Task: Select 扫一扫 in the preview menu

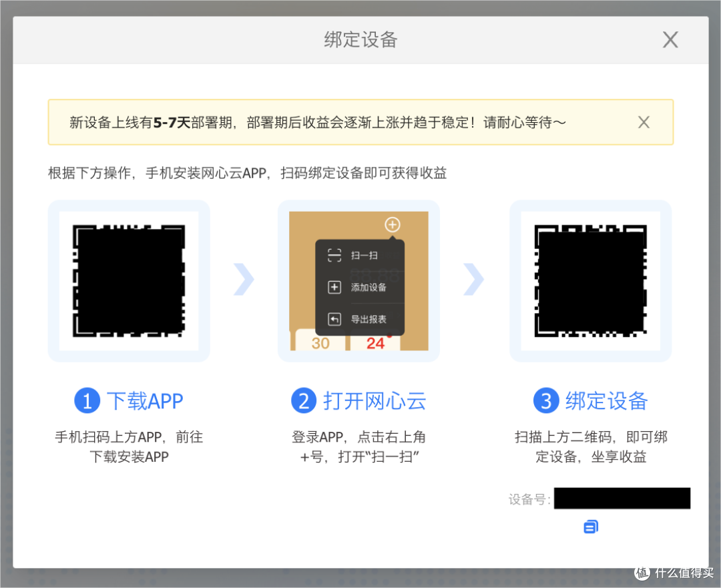Action: pyautogui.click(x=360, y=255)
